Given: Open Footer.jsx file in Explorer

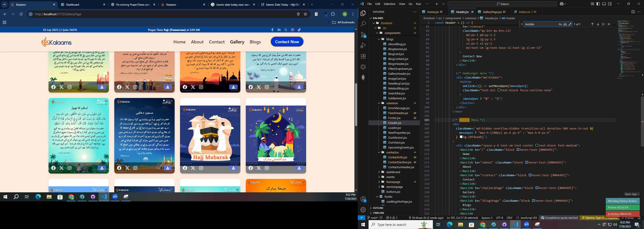Looking at the screenshot, I should [394, 118].
